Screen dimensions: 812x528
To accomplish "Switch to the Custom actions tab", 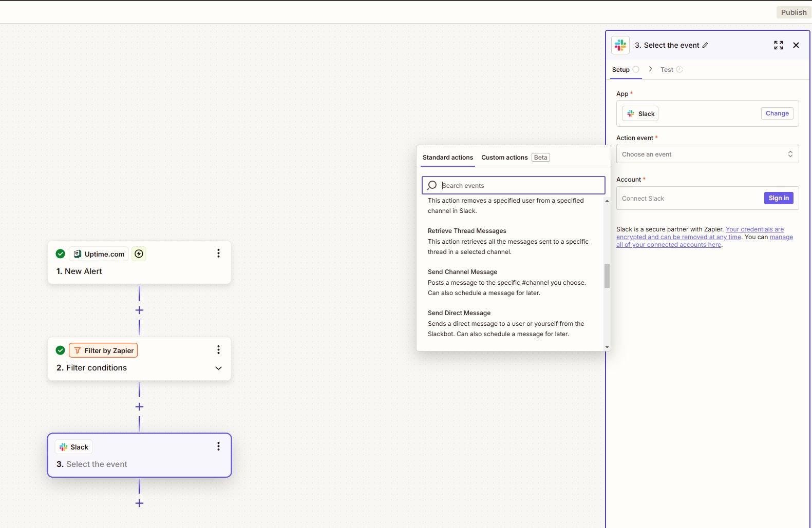I will pyautogui.click(x=504, y=158).
